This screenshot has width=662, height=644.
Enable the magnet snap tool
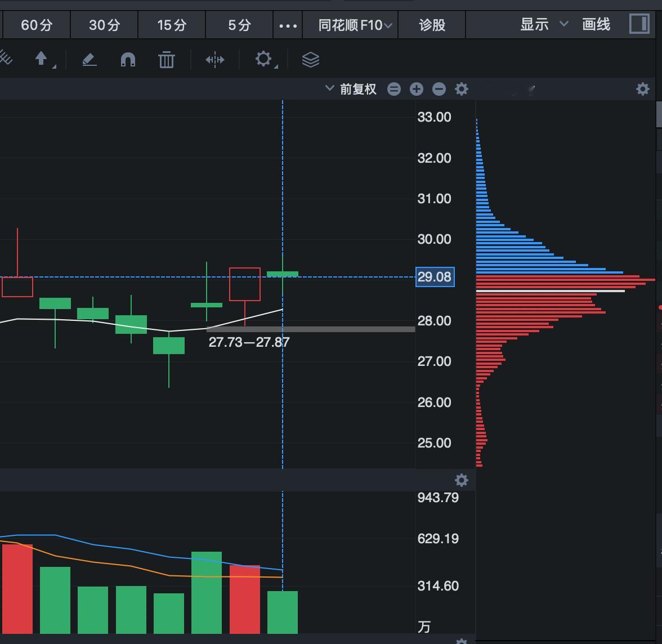pyautogui.click(x=128, y=59)
